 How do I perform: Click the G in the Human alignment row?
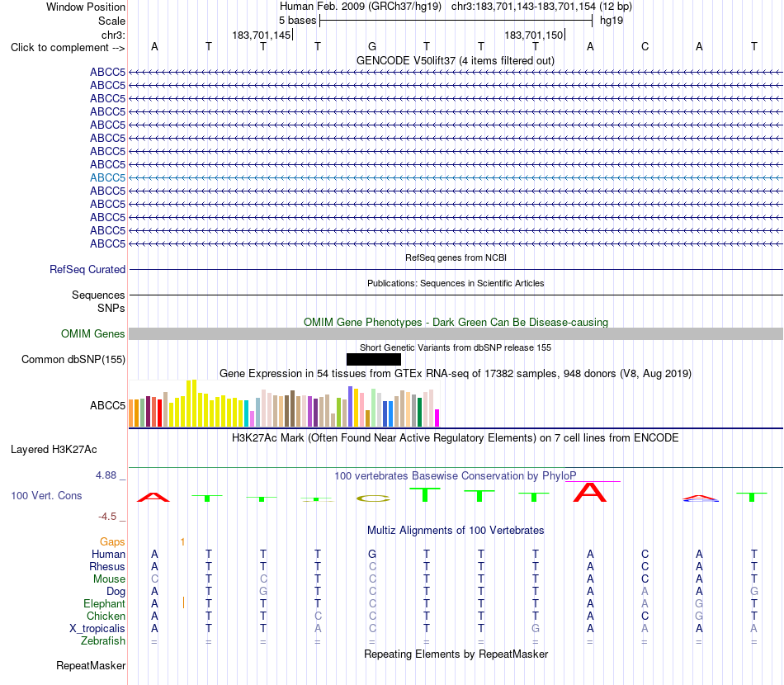pyautogui.click(x=372, y=554)
